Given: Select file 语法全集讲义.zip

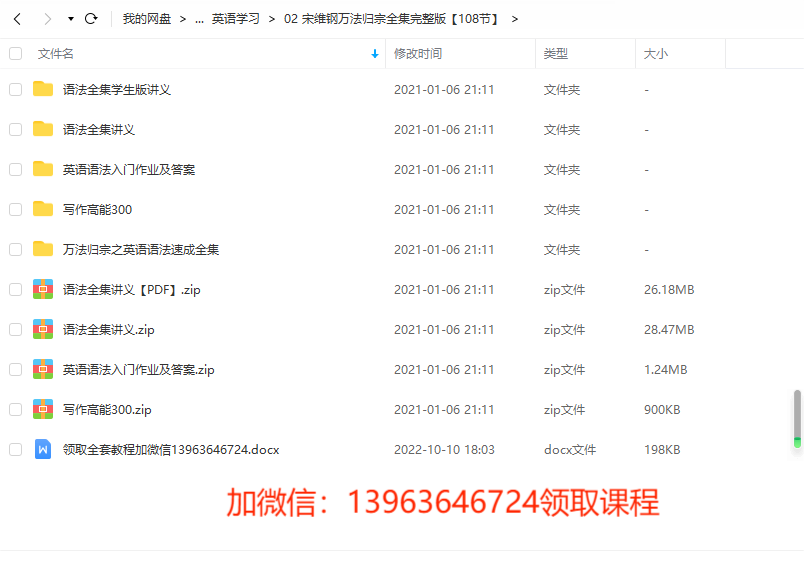Looking at the screenshot, I should click(109, 330).
